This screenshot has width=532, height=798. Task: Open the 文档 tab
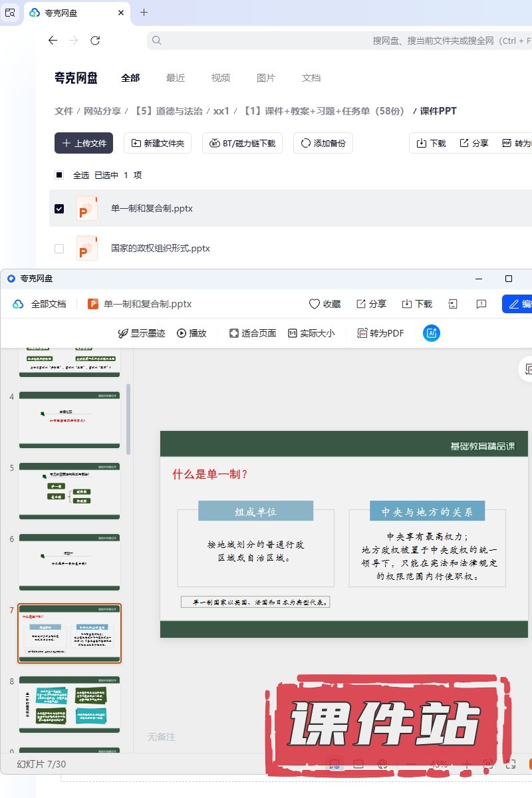311,78
